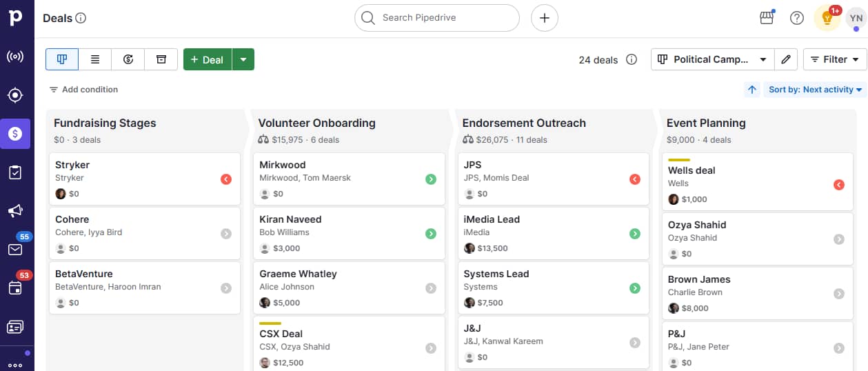Click the green + Deal button
The width and height of the screenshot is (868, 371).
tap(208, 59)
